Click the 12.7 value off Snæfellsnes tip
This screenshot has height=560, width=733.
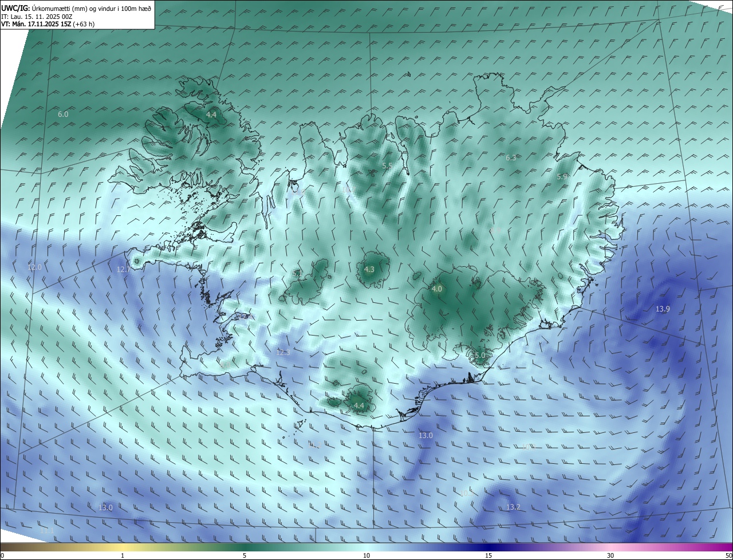(123, 269)
